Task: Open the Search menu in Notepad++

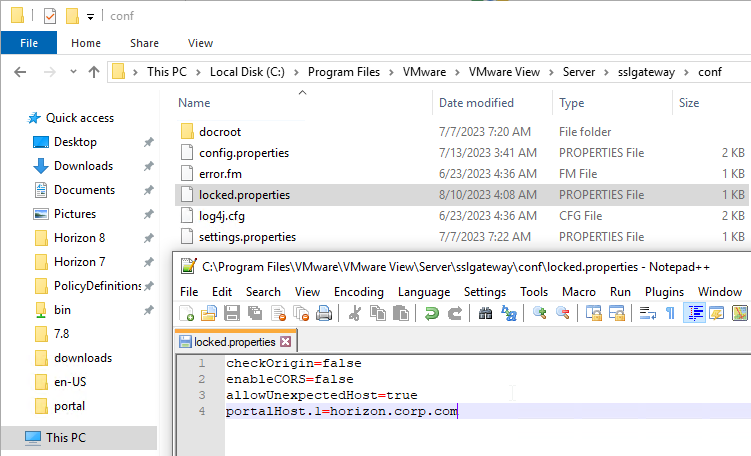Action: [263, 292]
